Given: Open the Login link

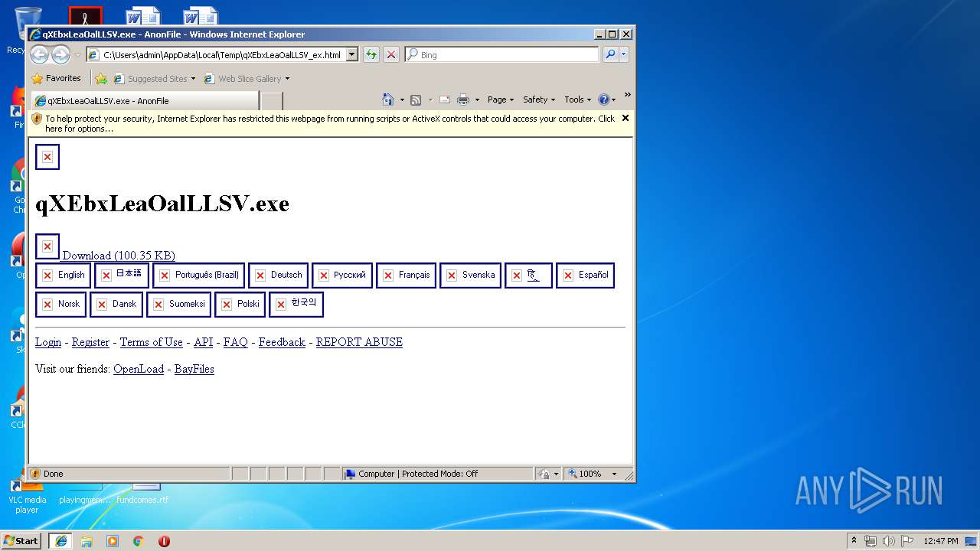Looking at the screenshot, I should 48,342.
